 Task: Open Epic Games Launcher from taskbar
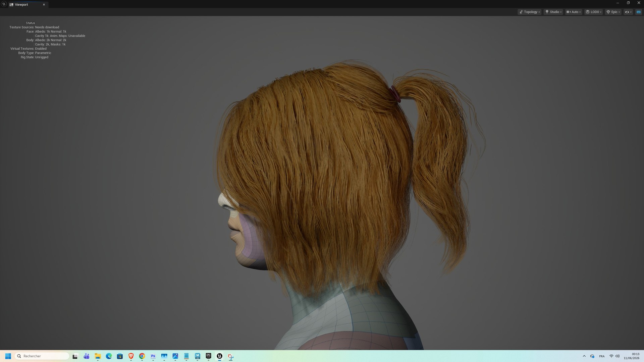208,356
